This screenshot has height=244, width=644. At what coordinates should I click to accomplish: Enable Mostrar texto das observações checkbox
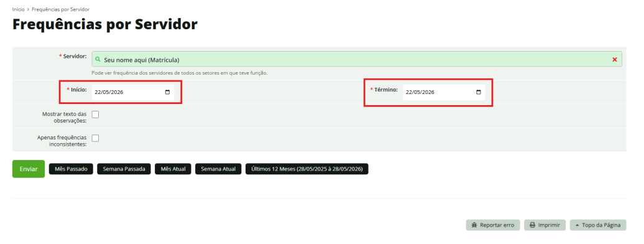(95, 115)
